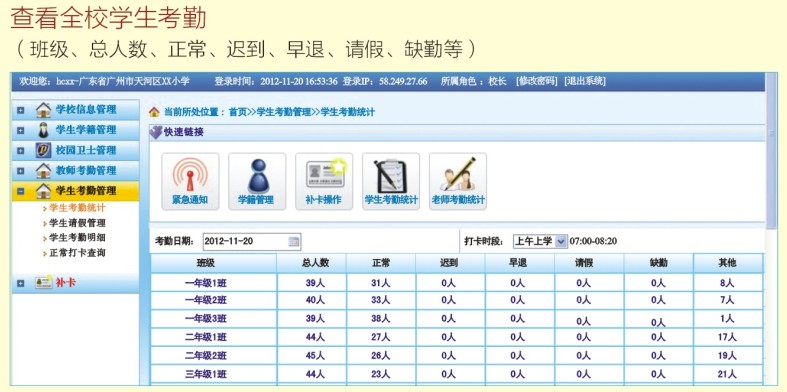Click the home icon beside 当前所处位置
The image size is (787, 392).
tap(155, 112)
